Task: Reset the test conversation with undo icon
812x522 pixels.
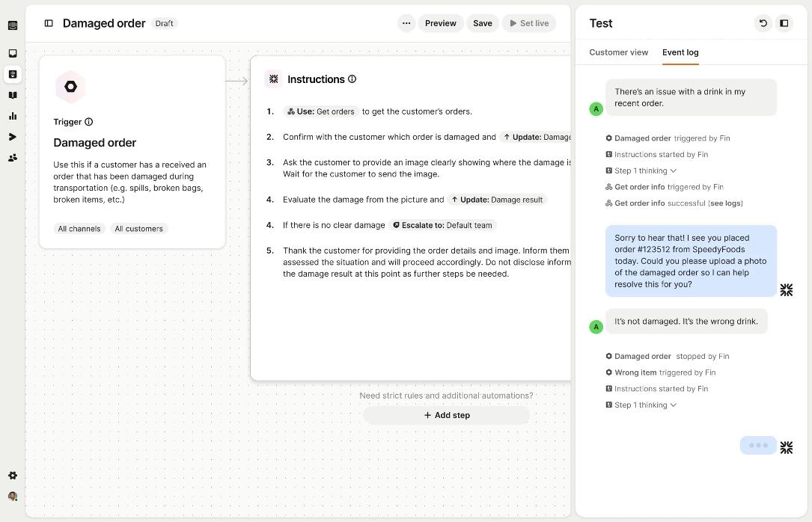Action: (x=763, y=23)
